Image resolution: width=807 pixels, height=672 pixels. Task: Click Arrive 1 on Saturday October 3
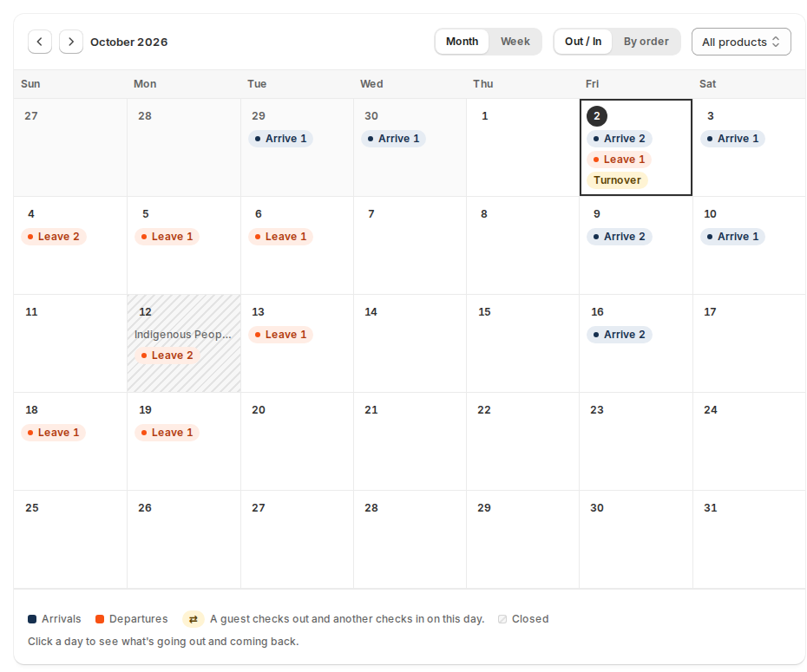pos(732,139)
